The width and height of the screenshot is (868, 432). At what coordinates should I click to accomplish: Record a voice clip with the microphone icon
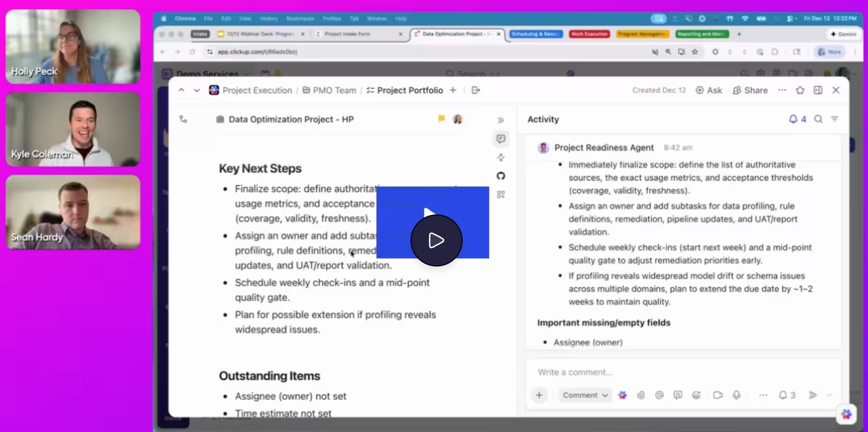pos(736,395)
